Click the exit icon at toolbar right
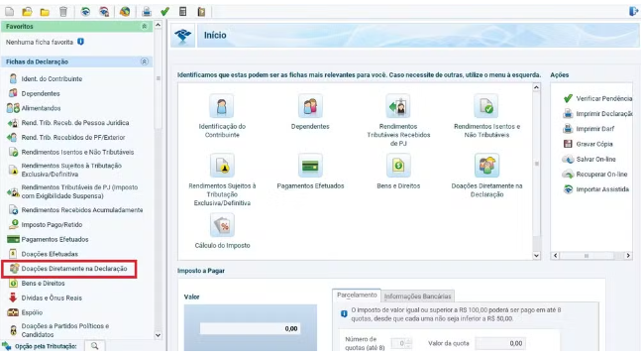This screenshot has height=358, width=644. point(633,11)
